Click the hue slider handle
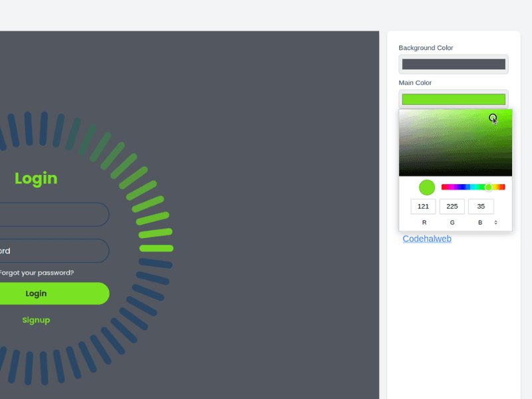Image resolution: width=532 pixels, height=399 pixels. (489, 187)
